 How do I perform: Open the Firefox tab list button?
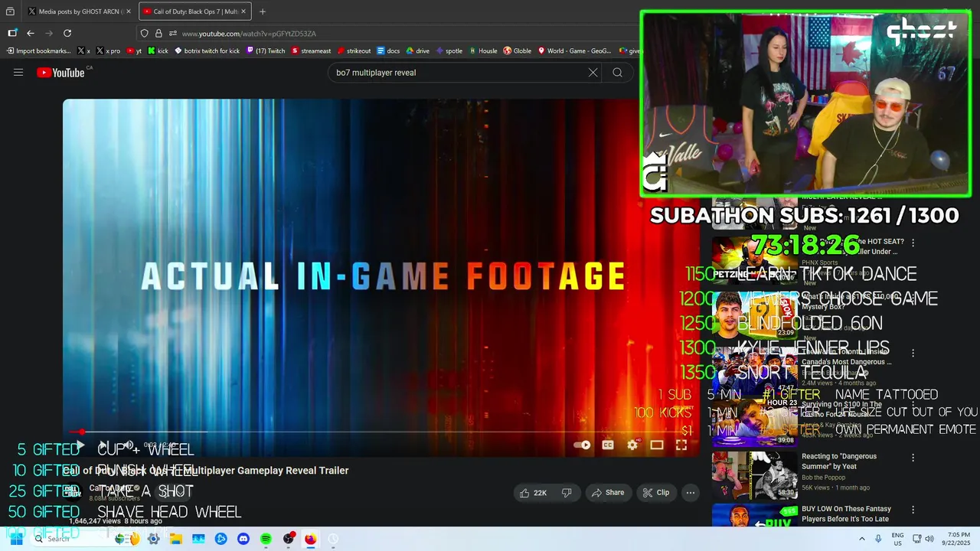[x=10, y=11]
